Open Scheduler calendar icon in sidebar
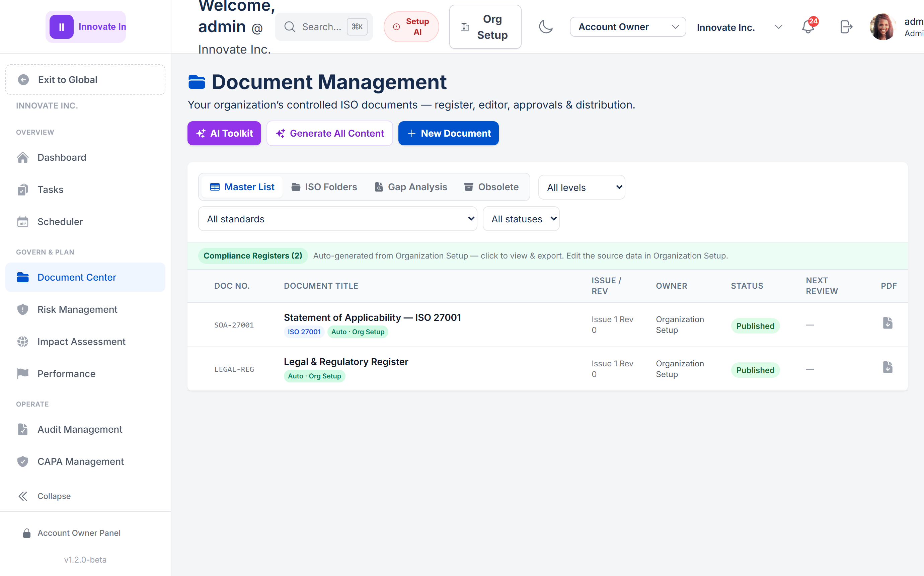This screenshot has height=576, width=924. [23, 222]
